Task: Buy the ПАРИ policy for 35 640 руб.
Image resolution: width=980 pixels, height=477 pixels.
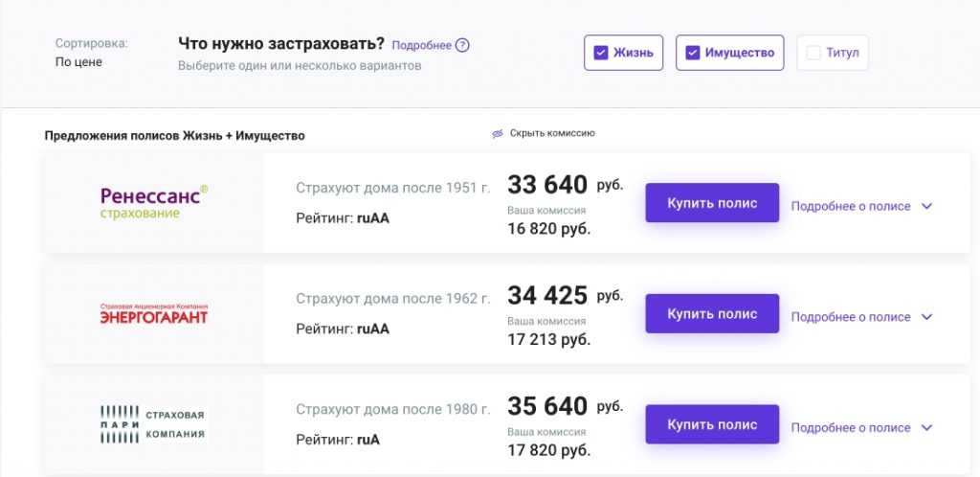Action: pos(712,424)
